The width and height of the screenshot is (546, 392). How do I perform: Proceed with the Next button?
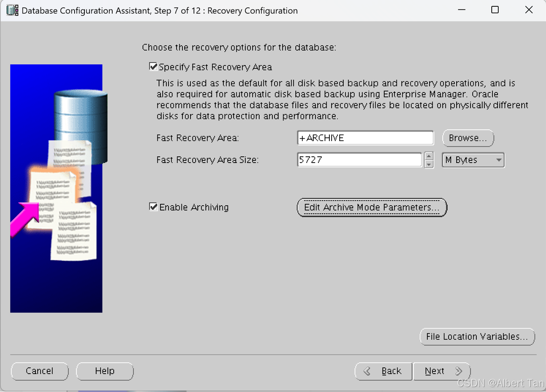tap(442, 371)
